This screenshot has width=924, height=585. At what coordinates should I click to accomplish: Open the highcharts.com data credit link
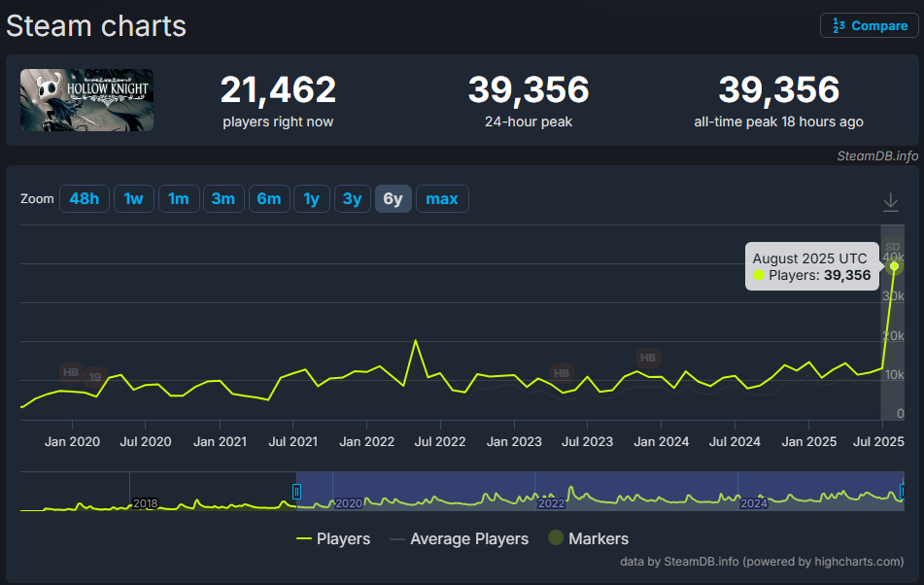762,562
